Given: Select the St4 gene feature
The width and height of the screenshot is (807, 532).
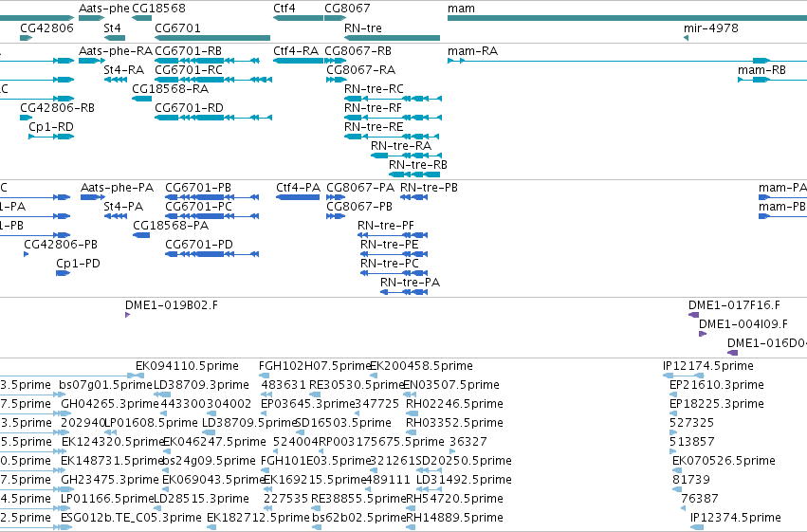Looking at the screenshot, I should pyautogui.click(x=114, y=38).
